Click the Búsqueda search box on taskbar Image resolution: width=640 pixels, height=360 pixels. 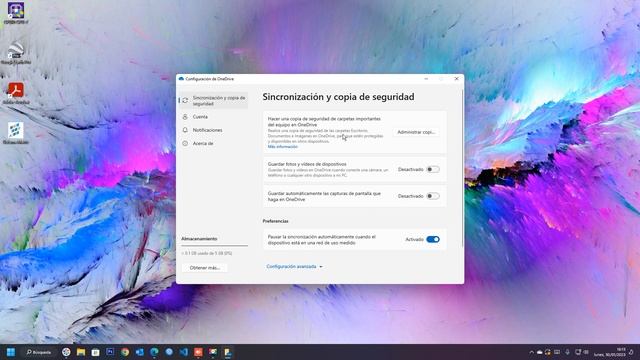click(x=39, y=352)
